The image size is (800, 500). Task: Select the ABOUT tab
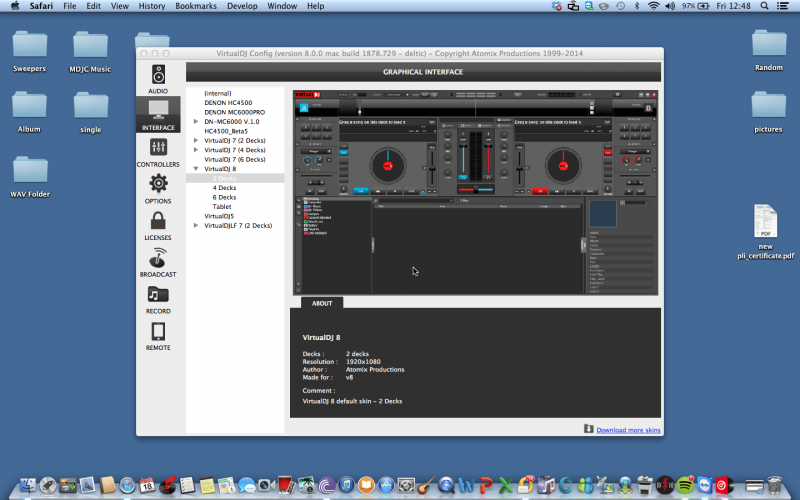(322, 302)
